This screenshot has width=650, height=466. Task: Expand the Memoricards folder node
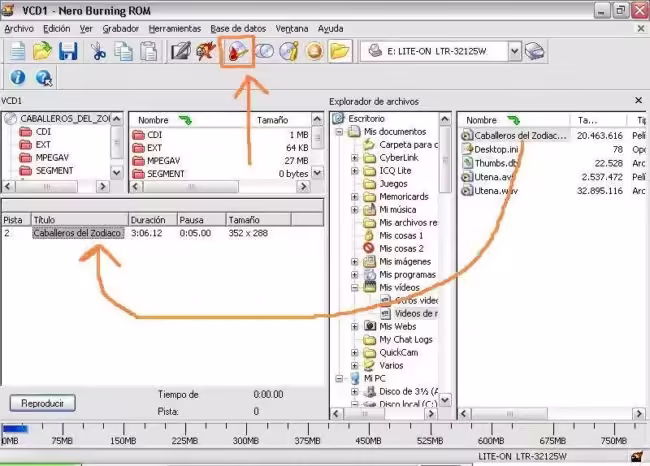click(x=355, y=197)
